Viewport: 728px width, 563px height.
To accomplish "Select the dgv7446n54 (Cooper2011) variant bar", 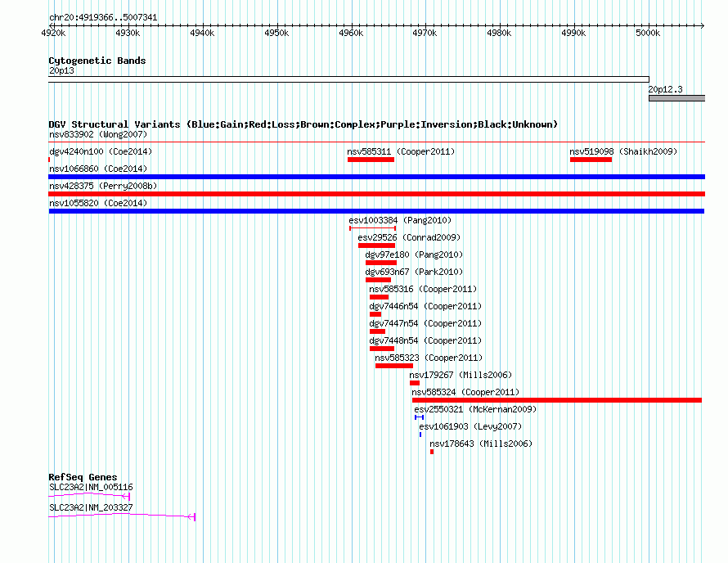I will (375, 314).
